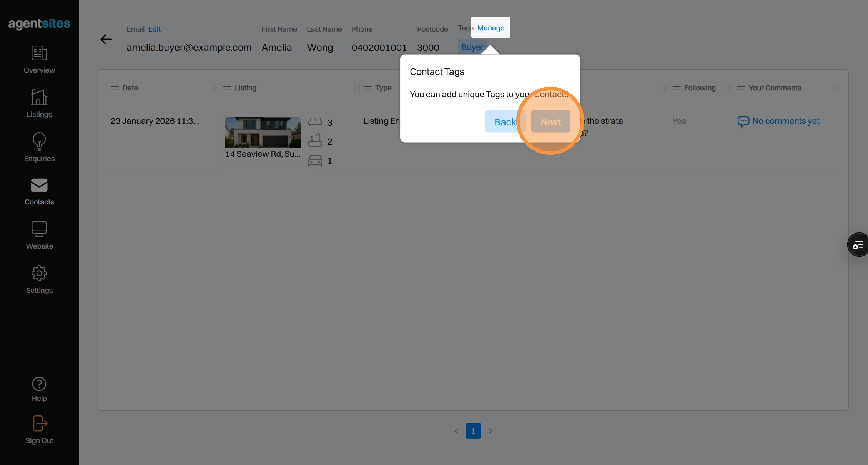Open the Overview sidebar icon
This screenshot has height=465, width=868.
[x=39, y=53]
